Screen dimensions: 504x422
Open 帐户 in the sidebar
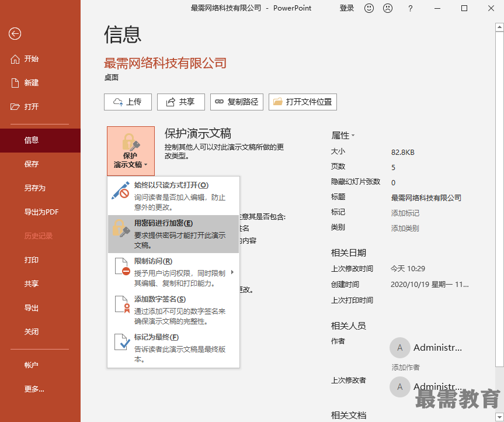(40, 365)
